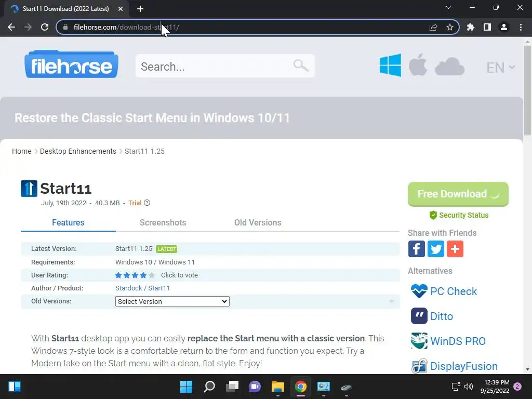Open Teams Chat on taskbar
The image size is (532, 399).
[255, 387]
